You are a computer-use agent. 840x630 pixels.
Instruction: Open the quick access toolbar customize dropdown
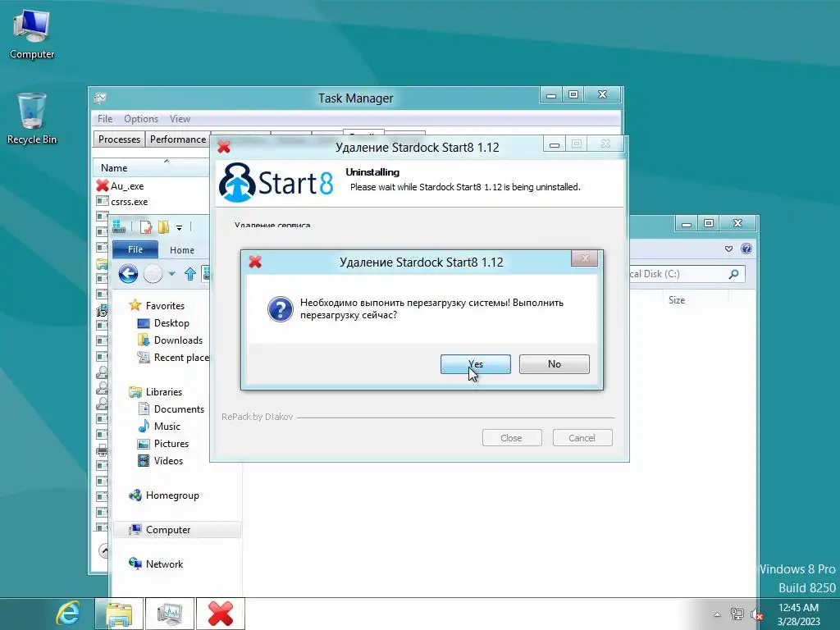click(179, 228)
